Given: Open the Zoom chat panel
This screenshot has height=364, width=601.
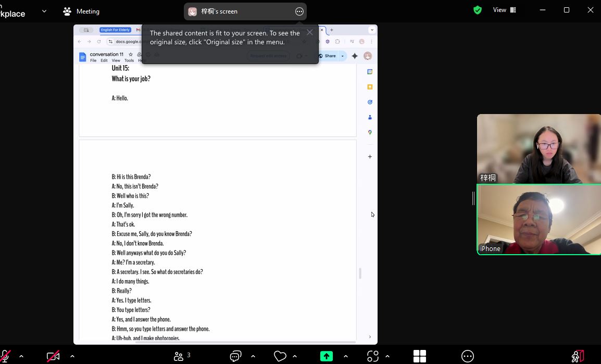Looking at the screenshot, I should tap(235, 356).
